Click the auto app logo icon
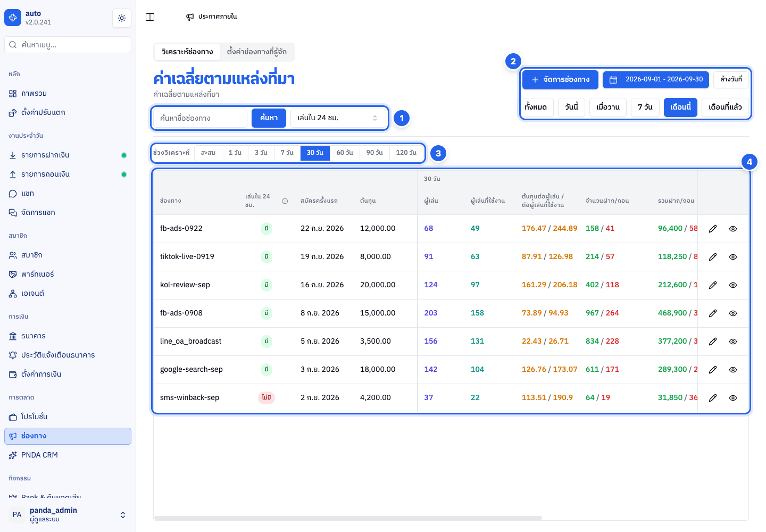766x532 pixels. 13,18
